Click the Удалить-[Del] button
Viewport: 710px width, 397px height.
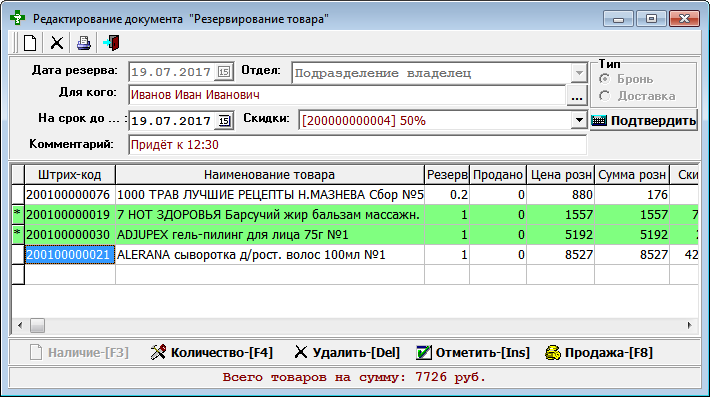point(347,353)
